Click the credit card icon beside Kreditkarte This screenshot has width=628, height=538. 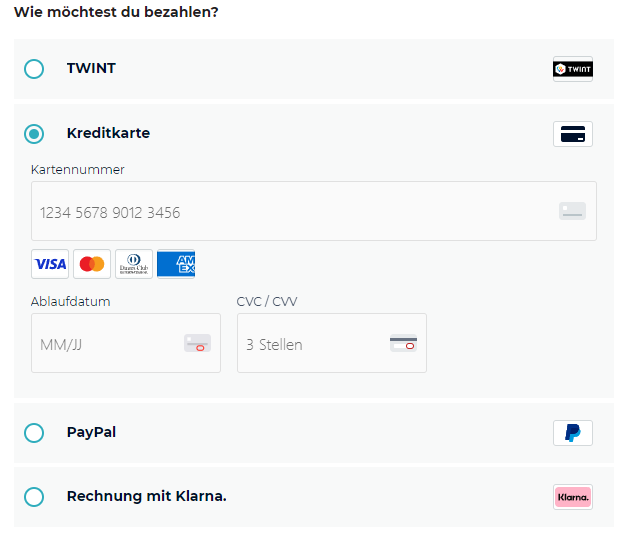coord(573,134)
